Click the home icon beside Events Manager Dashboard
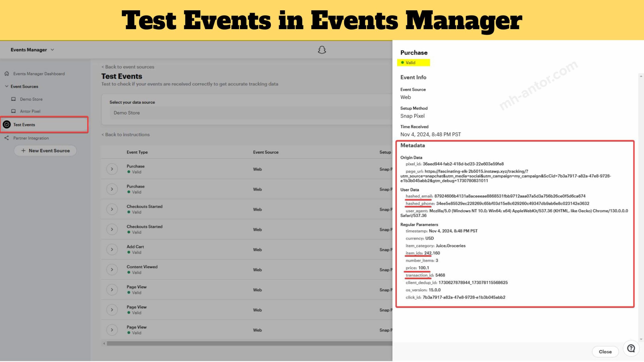644x362 pixels. (x=7, y=74)
